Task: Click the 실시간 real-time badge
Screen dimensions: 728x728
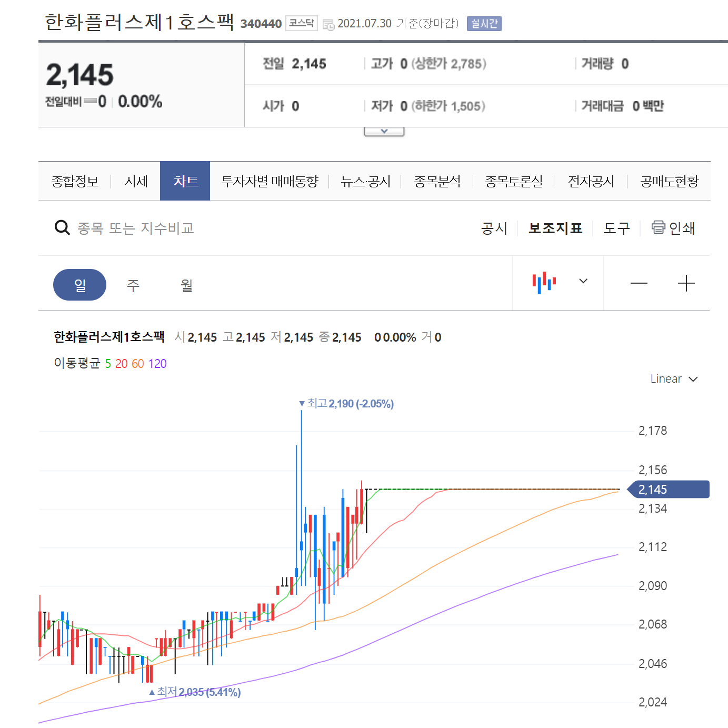Action: pyautogui.click(x=484, y=24)
